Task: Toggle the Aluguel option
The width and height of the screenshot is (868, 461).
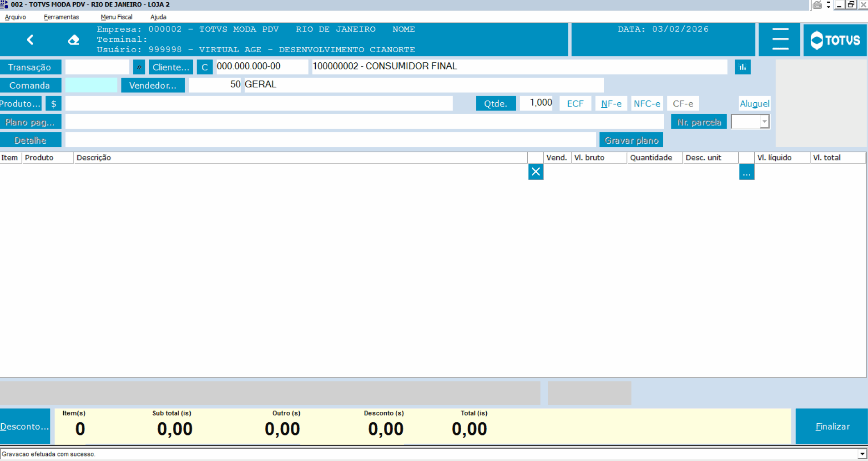Action: point(754,104)
